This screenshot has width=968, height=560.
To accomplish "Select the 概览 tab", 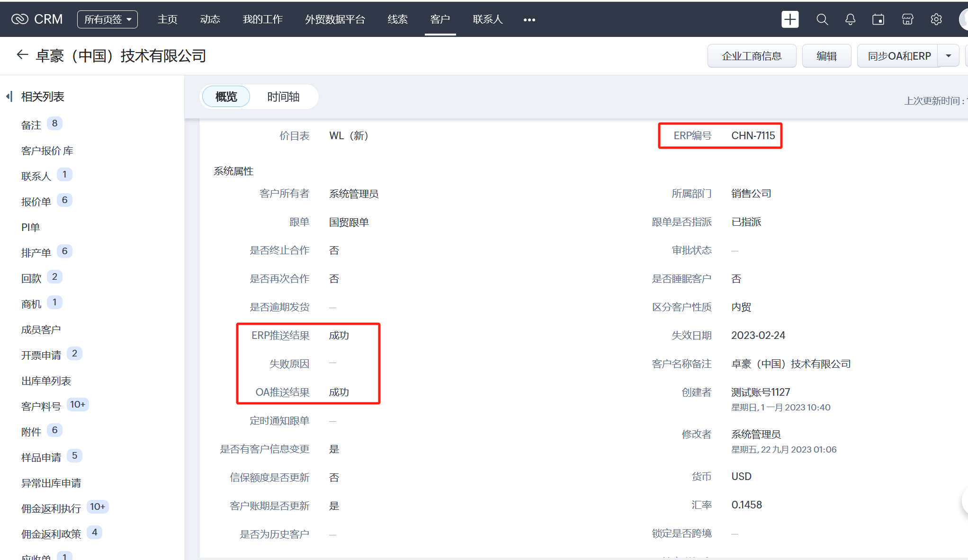I will click(226, 97).
